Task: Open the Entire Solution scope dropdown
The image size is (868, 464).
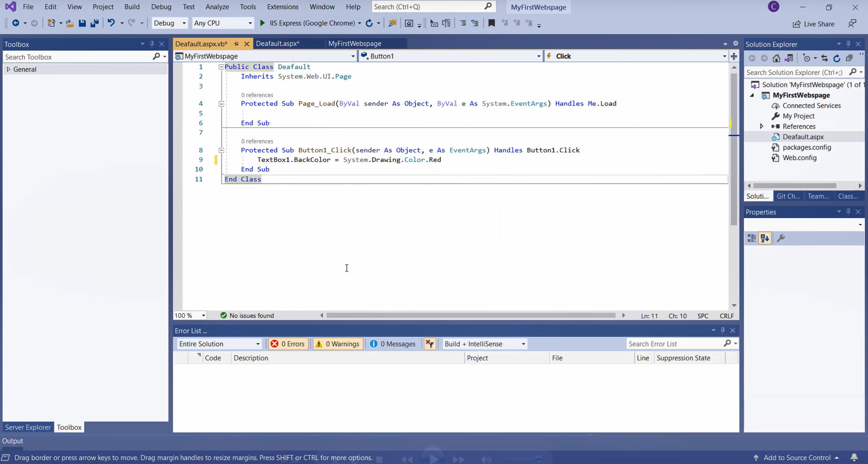Action: tap(219, 344)
